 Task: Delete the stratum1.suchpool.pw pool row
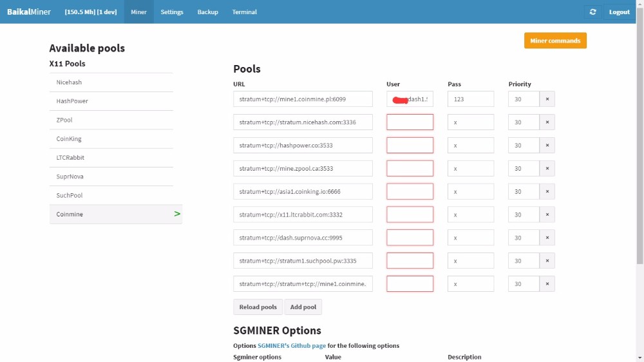(x=547, y=261)
